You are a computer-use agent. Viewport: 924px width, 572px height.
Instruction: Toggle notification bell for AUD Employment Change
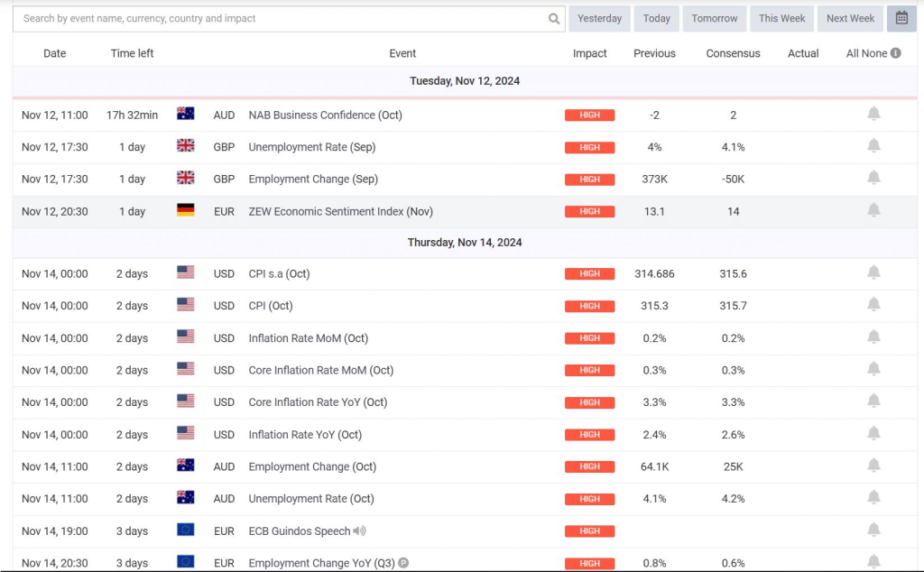[x=873, y=466]
